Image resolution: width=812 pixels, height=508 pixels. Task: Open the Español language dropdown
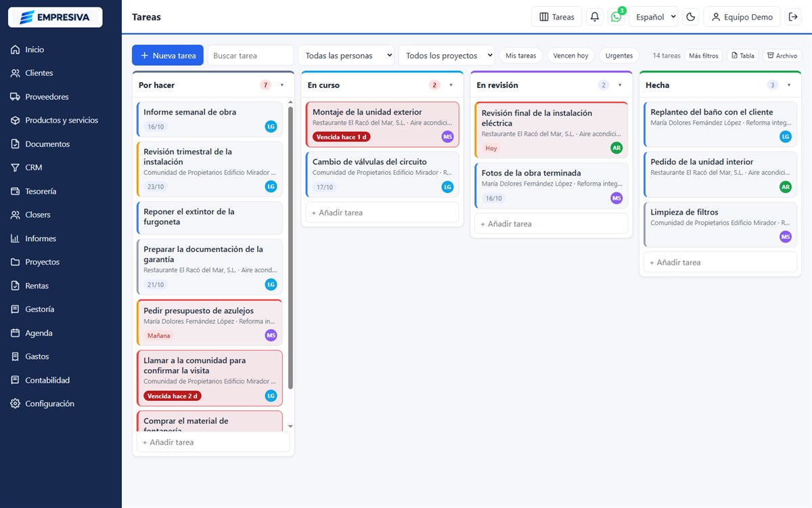click(x=653, y=17)
